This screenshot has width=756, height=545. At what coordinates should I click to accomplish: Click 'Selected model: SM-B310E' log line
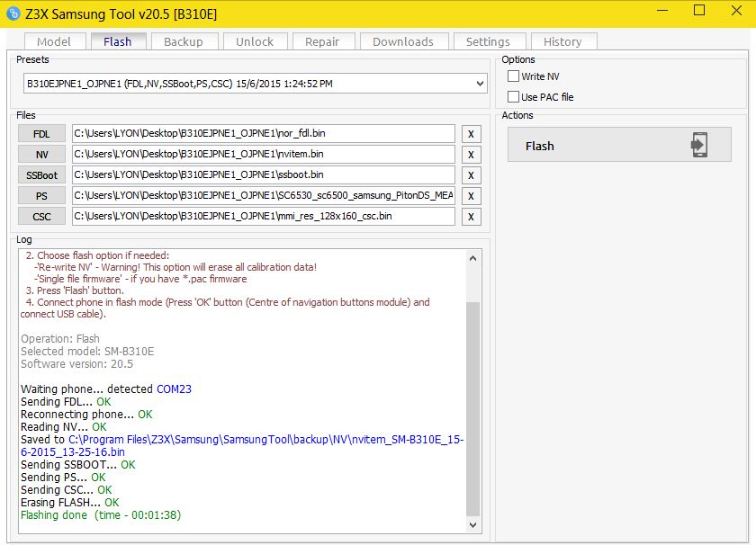click(x=87, y=352)
